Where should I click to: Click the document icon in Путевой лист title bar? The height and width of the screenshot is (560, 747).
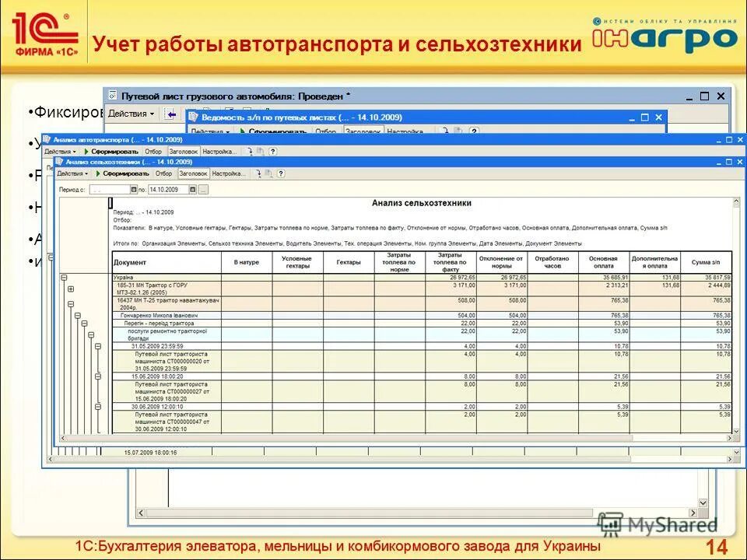pos(114,93)
